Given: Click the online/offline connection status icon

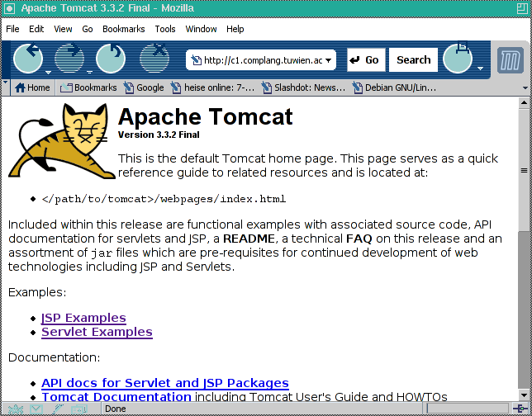Looking at the screenshot, I should point(520,409).
